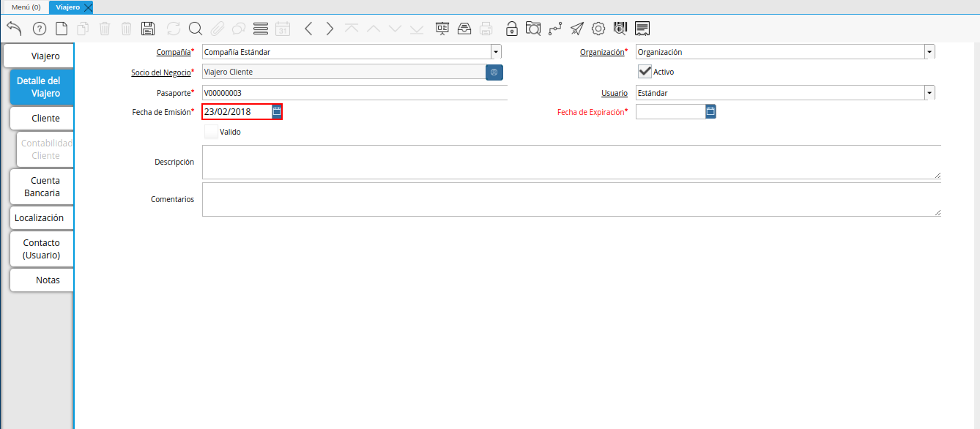Click the calendar history icon in toolbar
The height and width of the screenshot is (429, 980).
[283, 29]
